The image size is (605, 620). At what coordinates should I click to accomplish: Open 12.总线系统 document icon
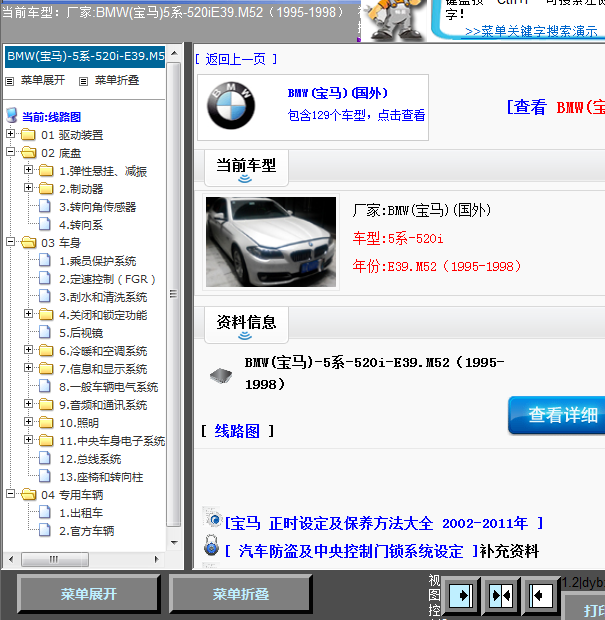click(45, 458)
